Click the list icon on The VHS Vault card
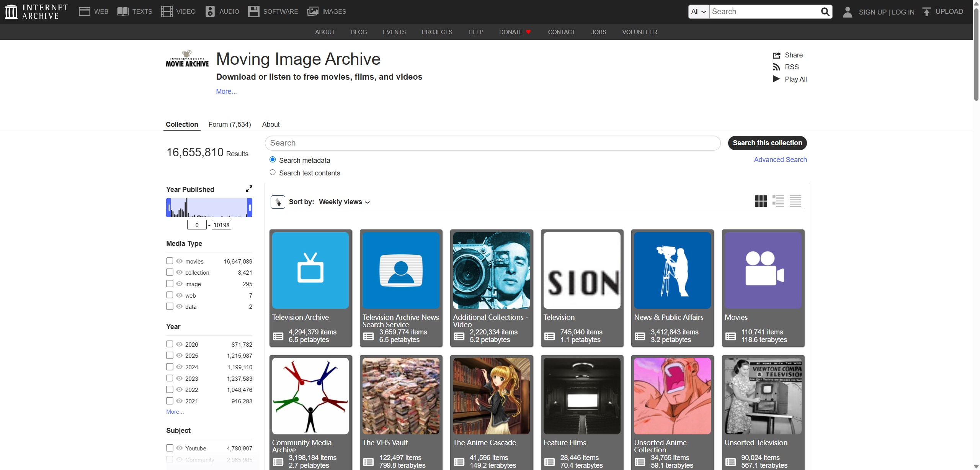980x470 pixels. 368,462
